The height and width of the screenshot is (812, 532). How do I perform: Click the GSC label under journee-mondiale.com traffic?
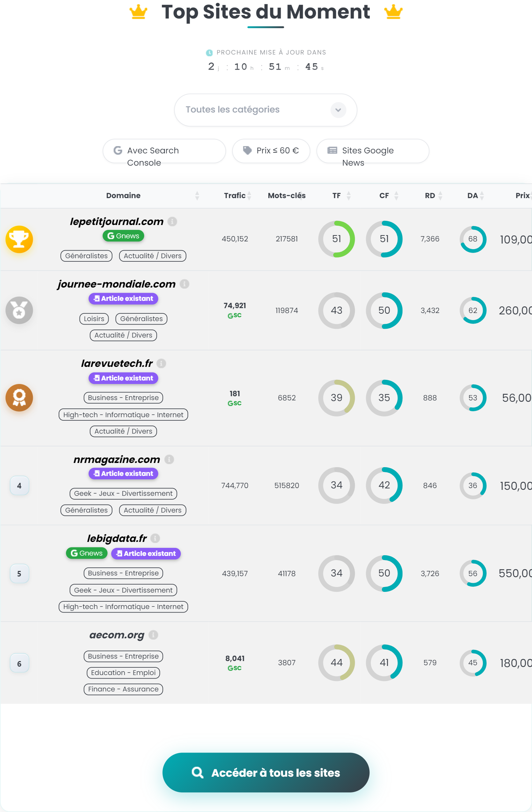point(235,316)
